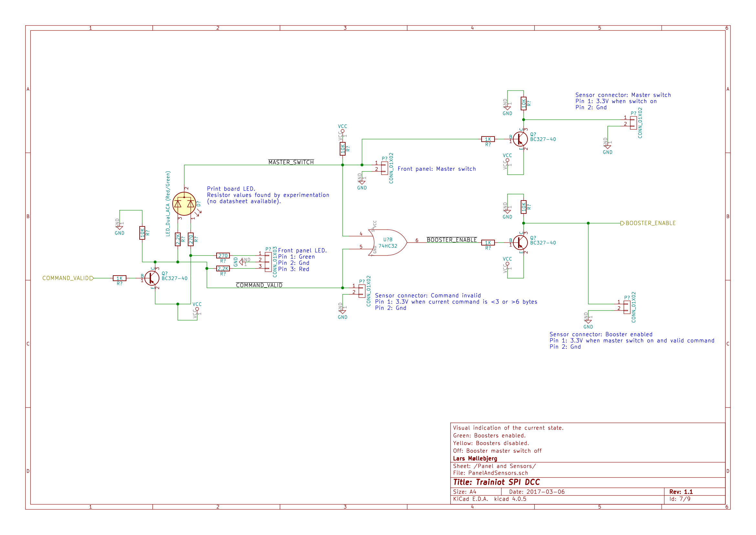The width and height of the screenshot is (756, 535).
Task: Select the transistor driving the master switch sensor
Action: pyautogui.click(x=520, y=139)
